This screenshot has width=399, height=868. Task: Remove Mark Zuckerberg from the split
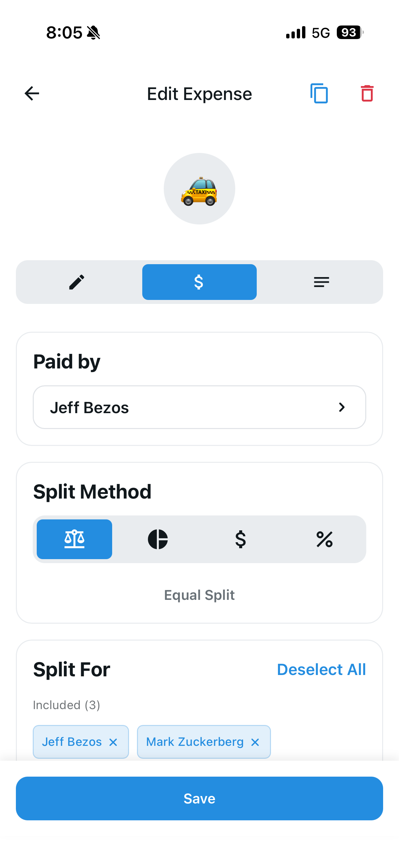(255, 742)
